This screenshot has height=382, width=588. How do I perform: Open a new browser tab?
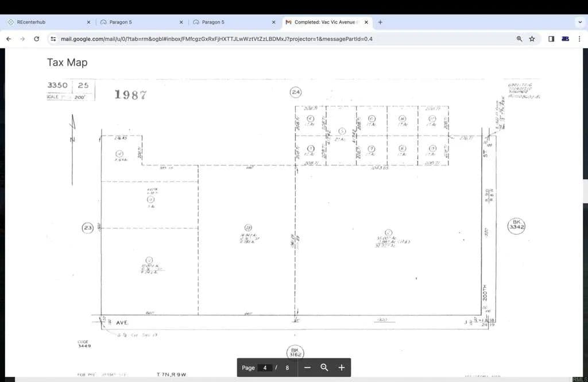[x=380, y=22]
